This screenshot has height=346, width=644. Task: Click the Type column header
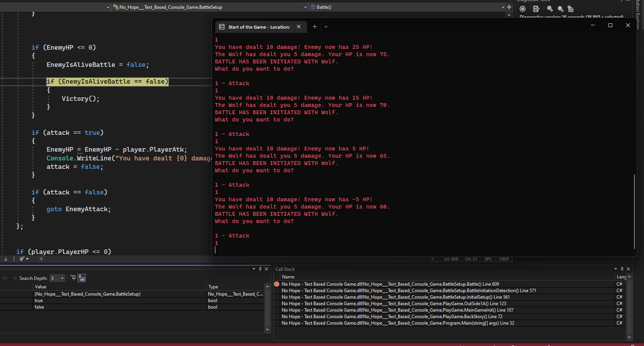235,287
